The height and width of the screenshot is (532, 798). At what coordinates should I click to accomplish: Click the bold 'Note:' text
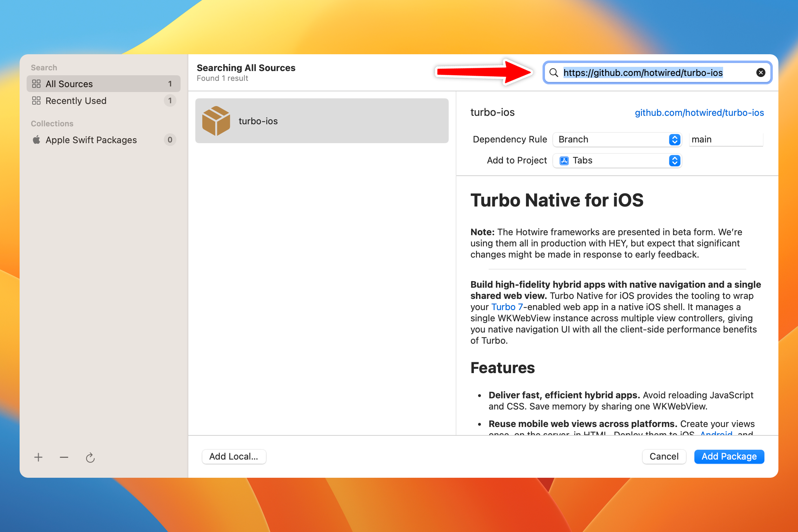pyautogui.click(x=482, y=232)
